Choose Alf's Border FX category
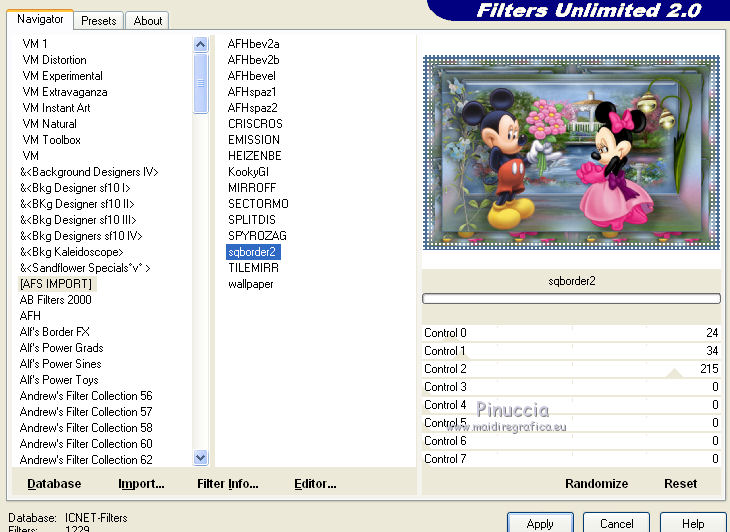This screenshot has height=532, width=730. [x=54, y=332]
